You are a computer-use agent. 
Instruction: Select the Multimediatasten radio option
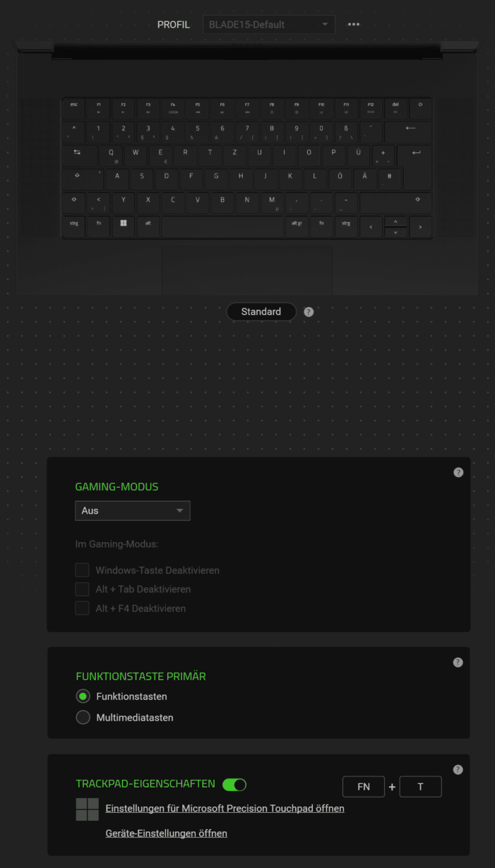click(x=83, y=718)
